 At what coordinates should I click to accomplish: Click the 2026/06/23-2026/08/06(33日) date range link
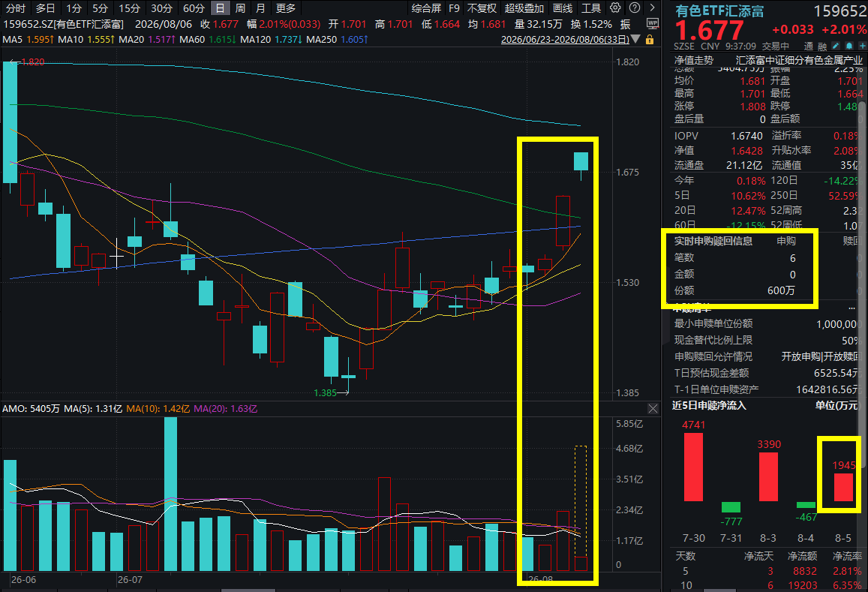point(565,40)
